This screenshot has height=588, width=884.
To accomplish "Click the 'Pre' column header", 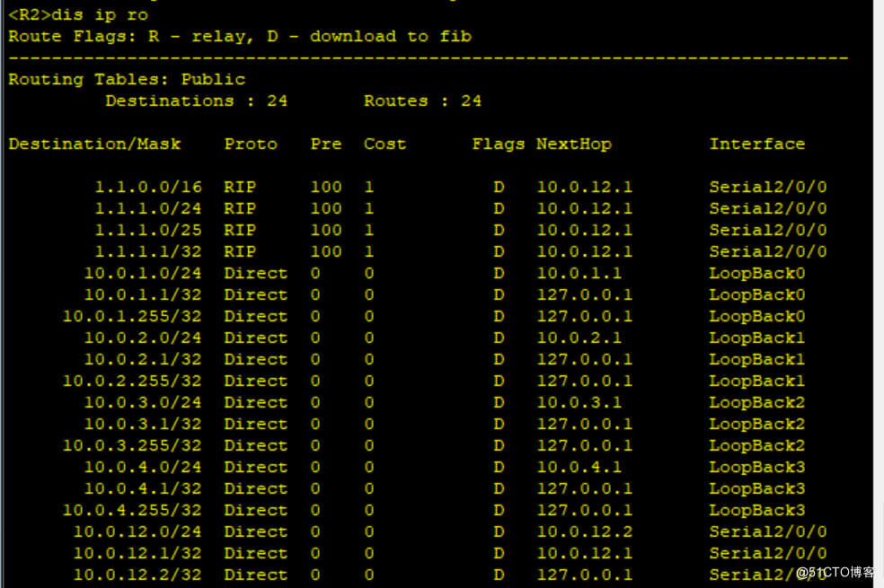I will pyautogui.click(x=326, y=145).
